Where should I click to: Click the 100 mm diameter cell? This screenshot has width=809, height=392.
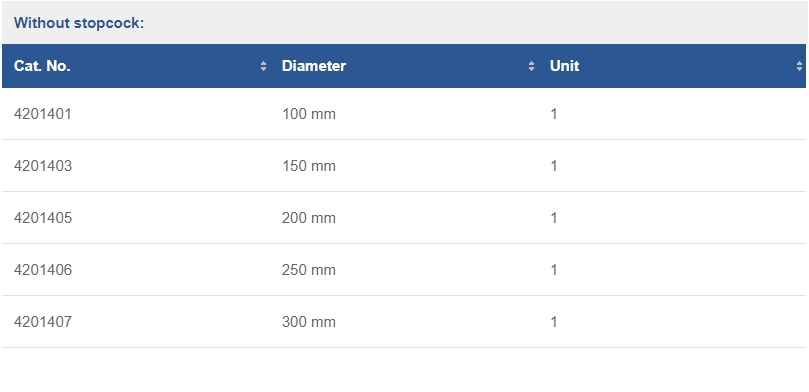(309, 114)
